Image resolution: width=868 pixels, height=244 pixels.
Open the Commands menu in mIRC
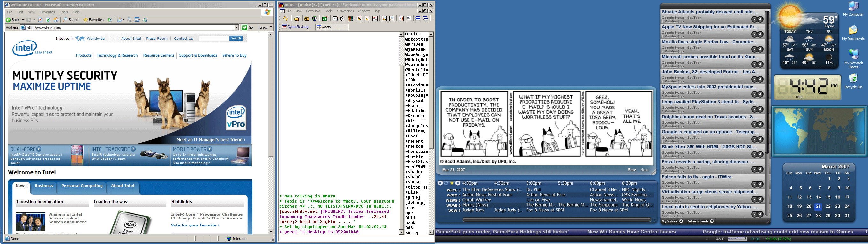click(x=345, y=11)
